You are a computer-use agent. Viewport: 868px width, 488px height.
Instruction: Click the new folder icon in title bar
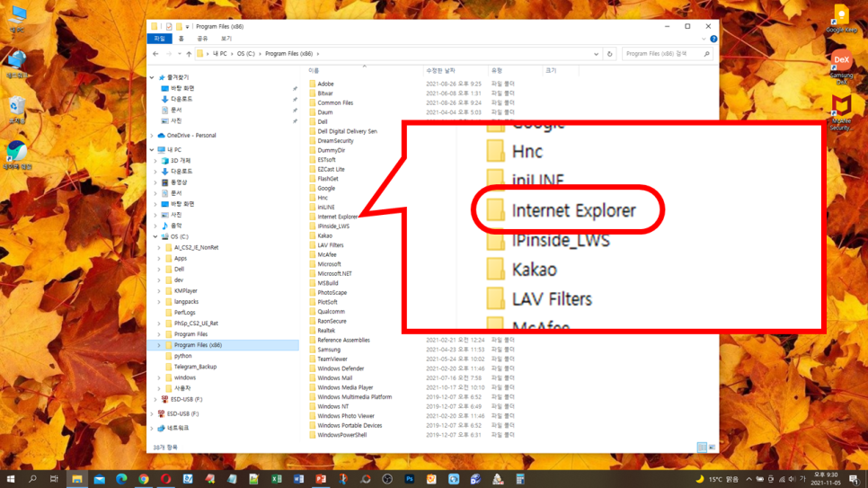pyautogui.click(x=179, y=26)
